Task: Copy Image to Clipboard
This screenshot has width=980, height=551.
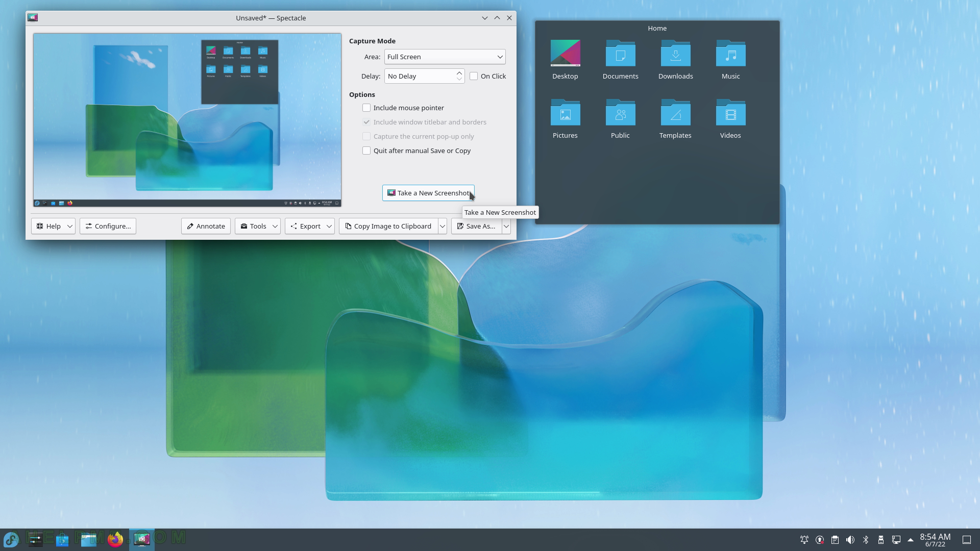Action: [388, 226]
